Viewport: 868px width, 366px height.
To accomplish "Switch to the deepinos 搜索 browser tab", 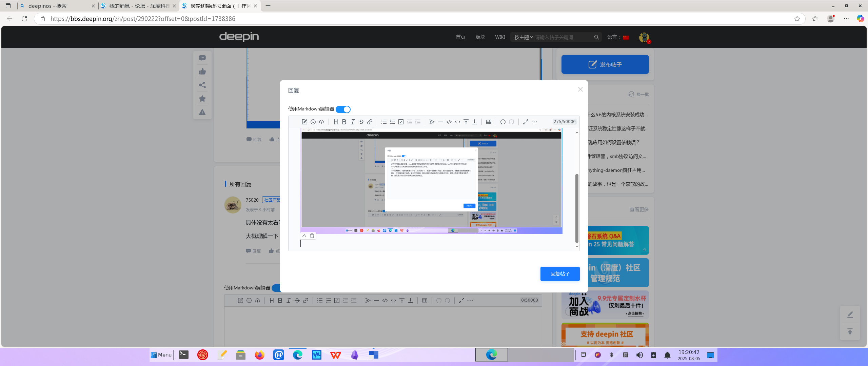I will (x=58, y=6).
